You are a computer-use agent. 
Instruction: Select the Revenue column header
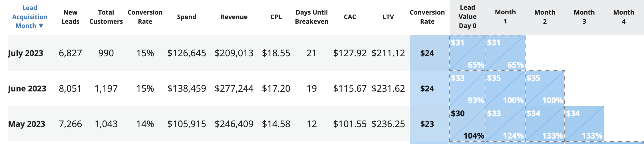[234, 17]
